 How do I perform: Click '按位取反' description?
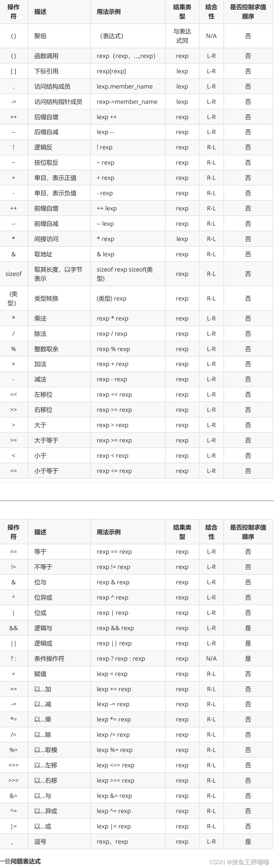pyautogui.click(x=46, y=162)
